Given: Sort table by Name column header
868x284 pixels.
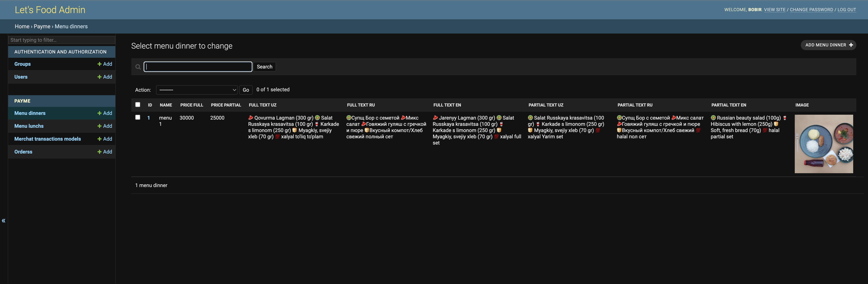Looking at the screenshot, I should coord(165,105).
